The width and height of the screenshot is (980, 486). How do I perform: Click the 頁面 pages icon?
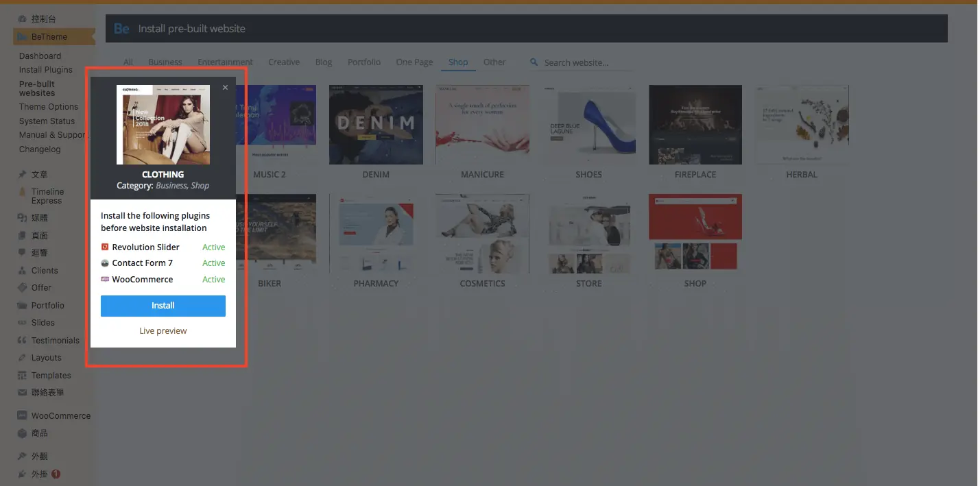click(23, 236)
